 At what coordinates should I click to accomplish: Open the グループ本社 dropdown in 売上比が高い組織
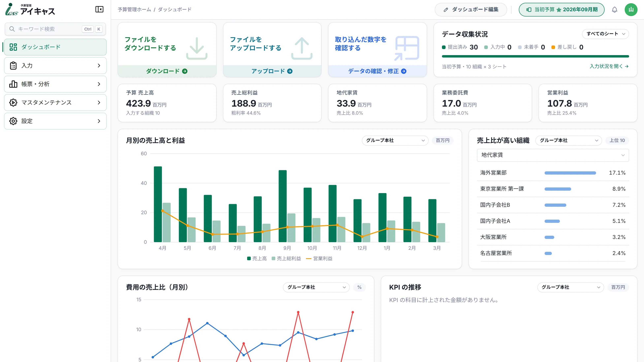[x=569, y=140]
